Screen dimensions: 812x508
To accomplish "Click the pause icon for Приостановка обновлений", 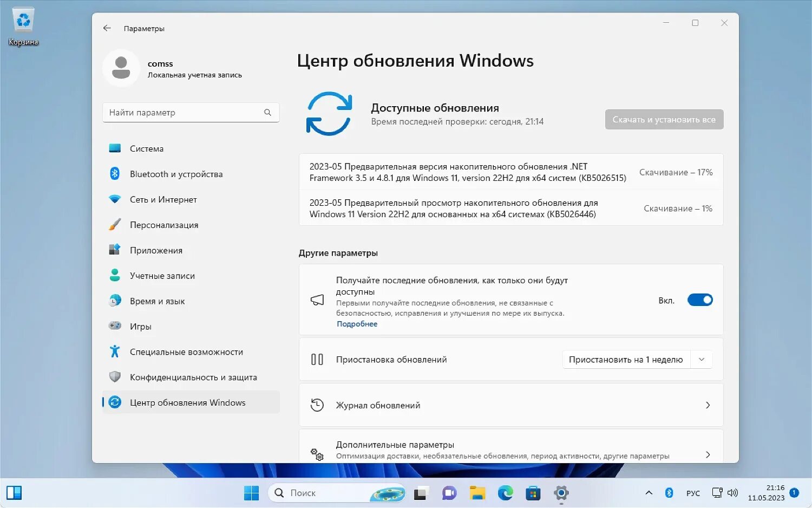I will click(x=317, y=360).
